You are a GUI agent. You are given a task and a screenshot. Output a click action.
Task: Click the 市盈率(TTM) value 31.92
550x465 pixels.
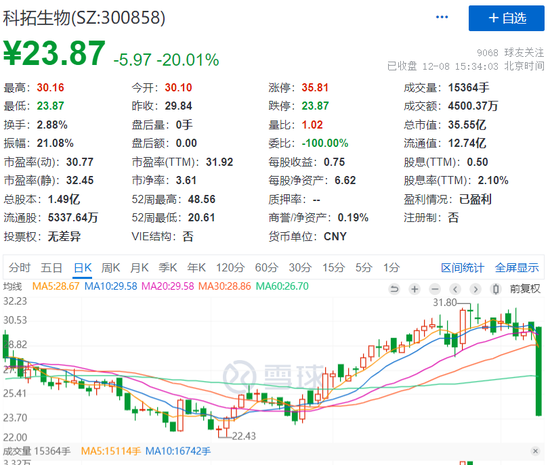point(219,162)
